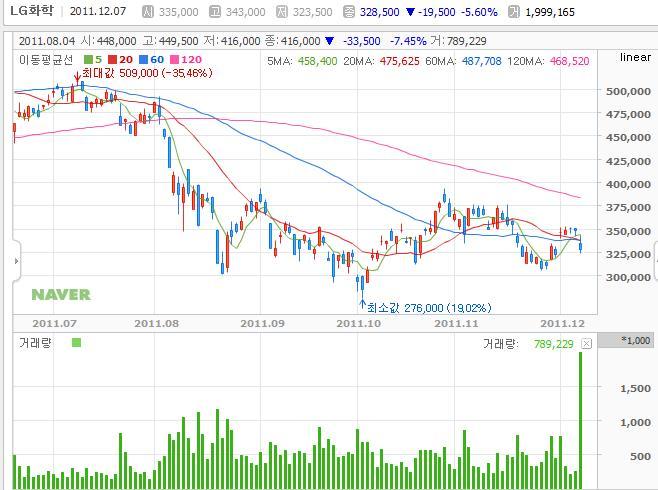This screenshot has width=658, height=490.
Task: Click the linear scale label
Action: [635, 58]
